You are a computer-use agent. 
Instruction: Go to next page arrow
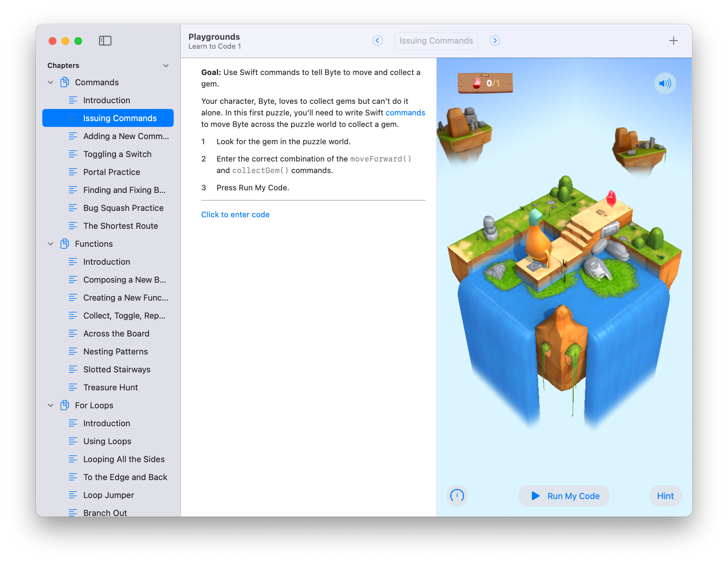(495, 41)
